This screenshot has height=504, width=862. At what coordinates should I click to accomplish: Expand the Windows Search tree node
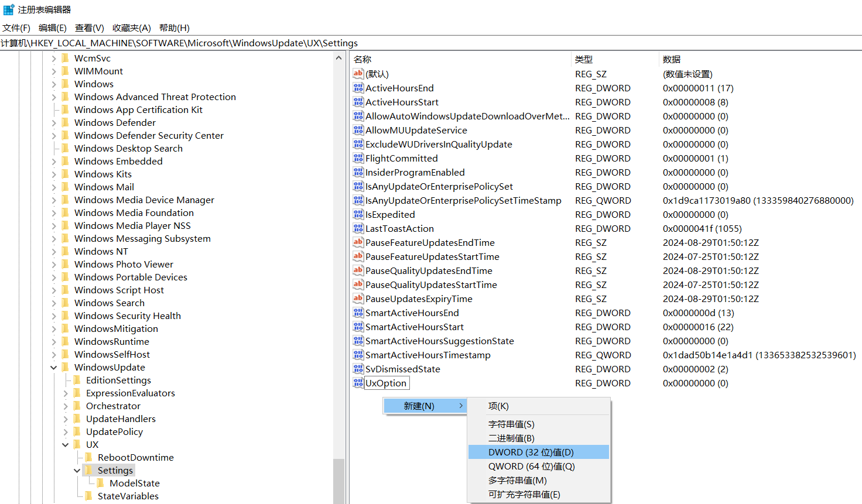(54, 303)
